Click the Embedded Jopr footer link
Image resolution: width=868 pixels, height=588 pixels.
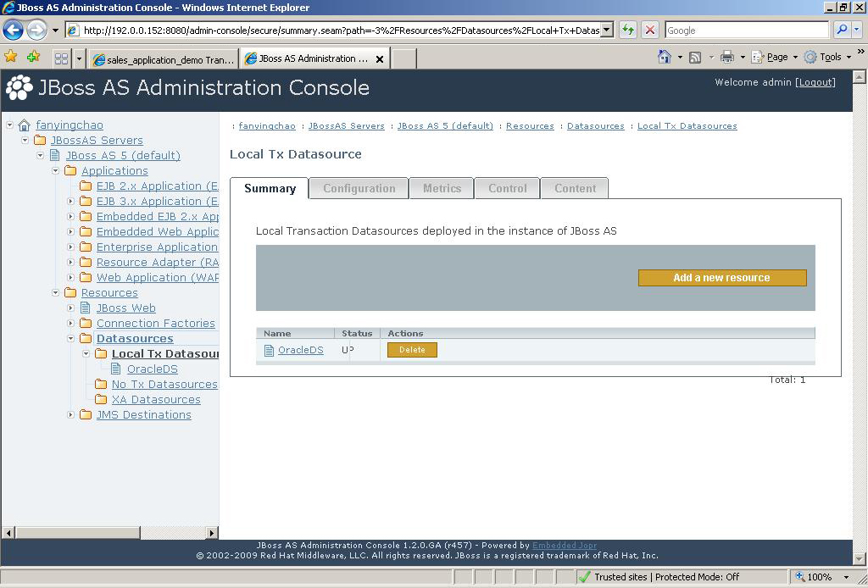click(564, 546)
